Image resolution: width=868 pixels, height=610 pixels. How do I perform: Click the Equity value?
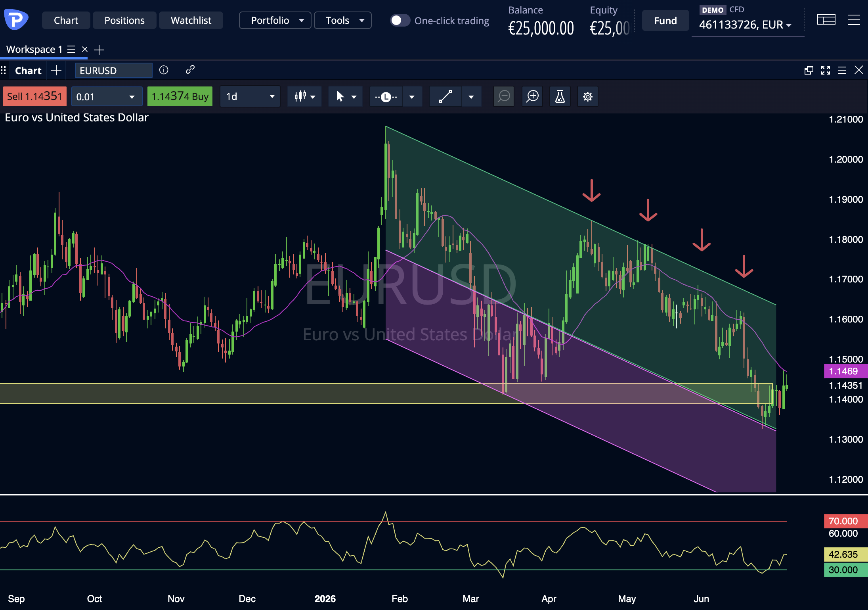[610, 28]
